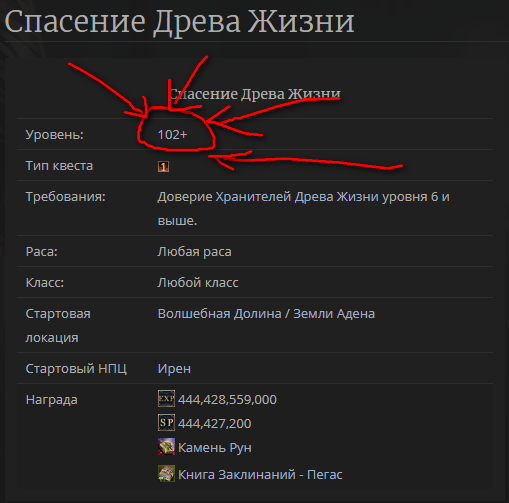Screen dimensions: 509x503
Task: Click the EXP reward icon
Action: (166, 399)
